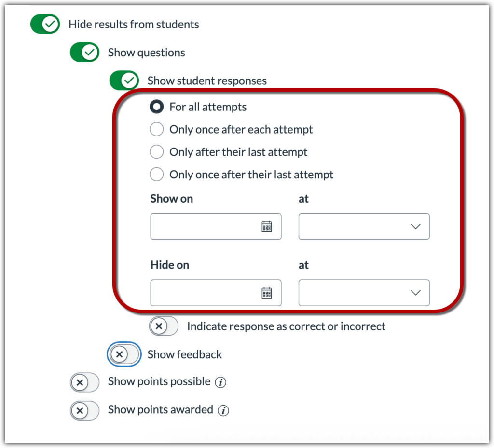This screenshot has height=448, width=494.
Task: Turn on Show points awarded toggle
Action: (x=85, y=411)
